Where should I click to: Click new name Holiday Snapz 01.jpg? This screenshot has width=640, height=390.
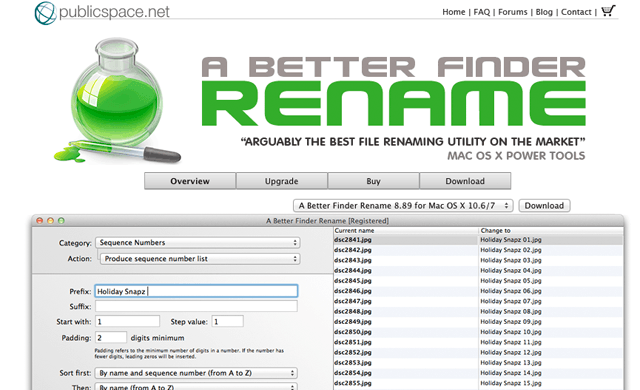pos(511,240)
